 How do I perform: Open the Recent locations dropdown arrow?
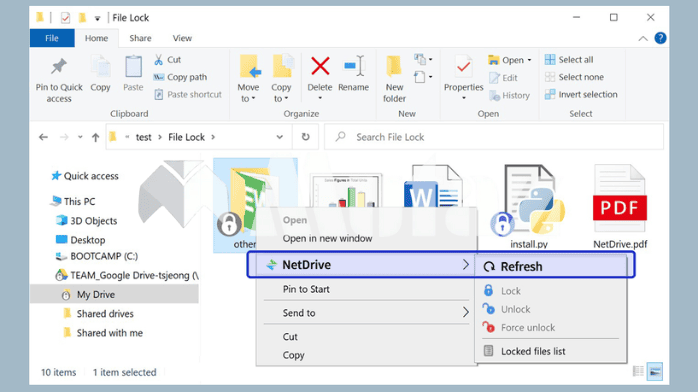(x=80, y=137)
